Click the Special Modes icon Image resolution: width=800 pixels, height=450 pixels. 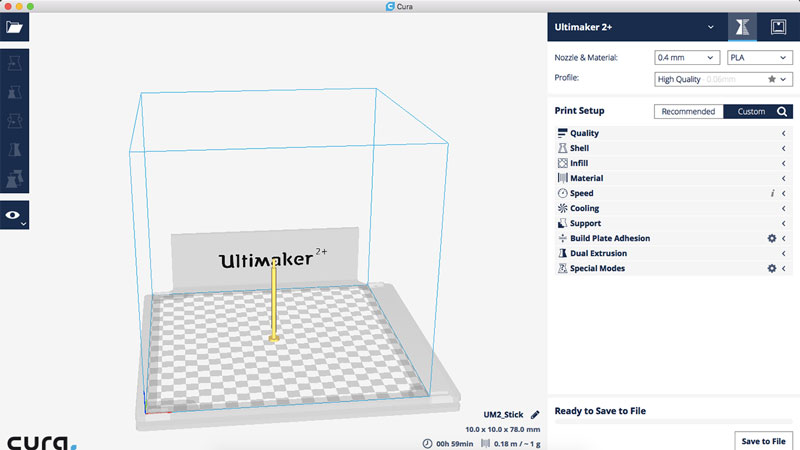click(562, 268)
